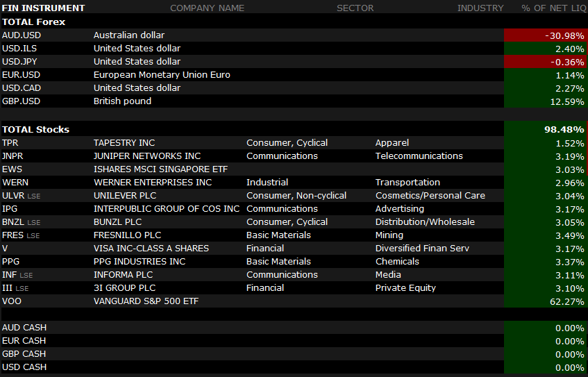The image size is (588, 377).
Task: Select the INF LSE ticker
Action: (17, 275)
